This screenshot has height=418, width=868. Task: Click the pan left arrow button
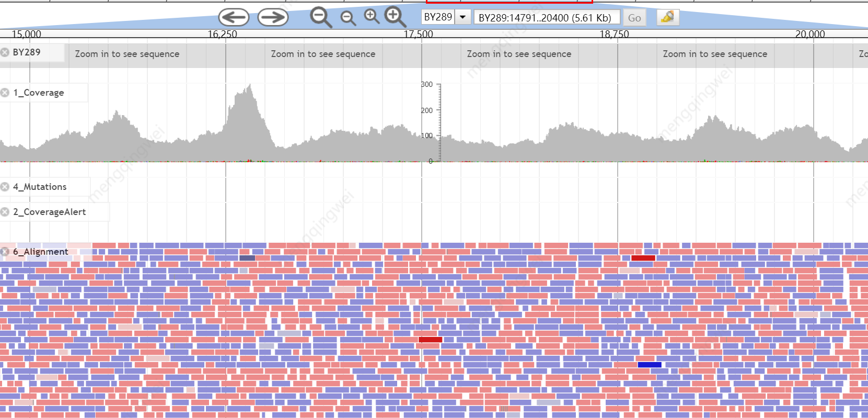pyautogui.click(x=233, y=17)
